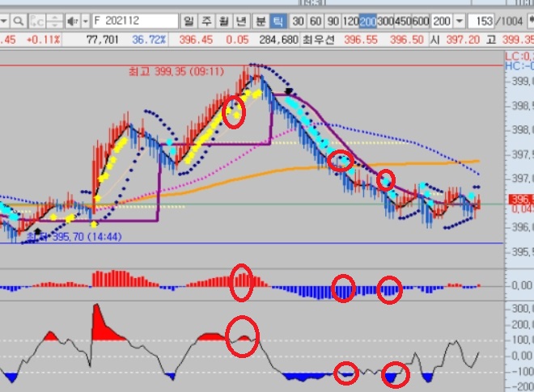This screenshot has width=534, height=392.
Task: Select the 월 (monthly) period button
Action: (224, 22)
